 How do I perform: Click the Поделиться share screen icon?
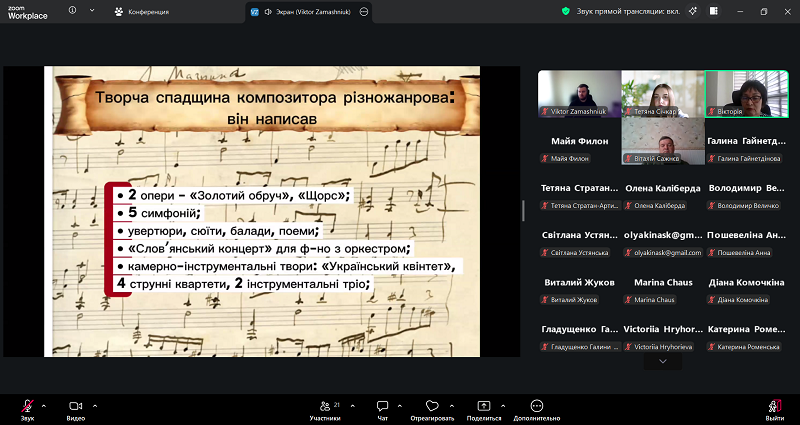tap(484, 406)
